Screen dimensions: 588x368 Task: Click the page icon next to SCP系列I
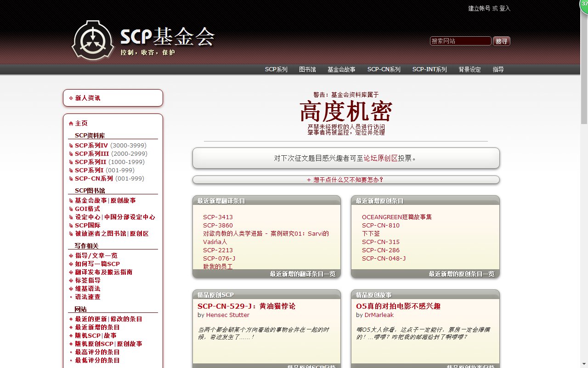coord(71,170)
